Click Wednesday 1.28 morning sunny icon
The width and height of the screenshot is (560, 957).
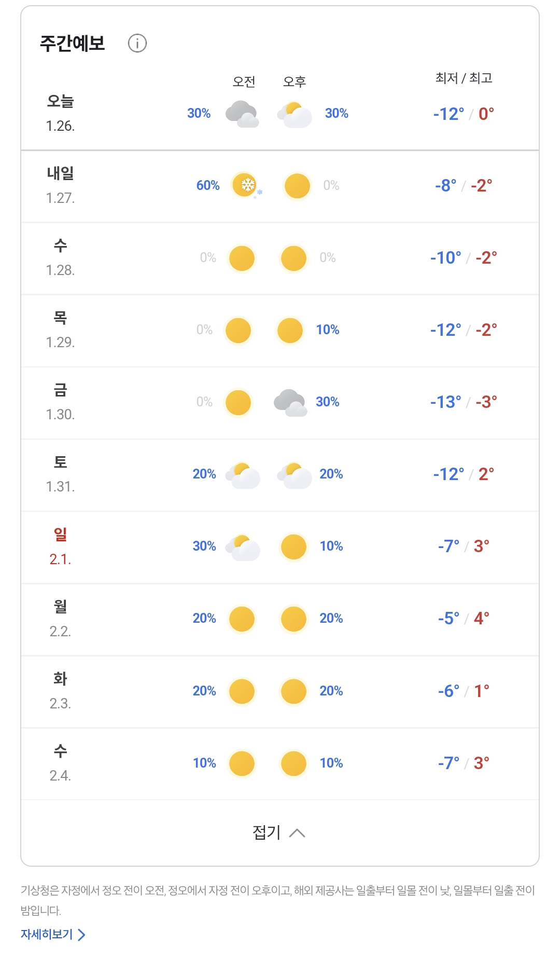point(242,258)
